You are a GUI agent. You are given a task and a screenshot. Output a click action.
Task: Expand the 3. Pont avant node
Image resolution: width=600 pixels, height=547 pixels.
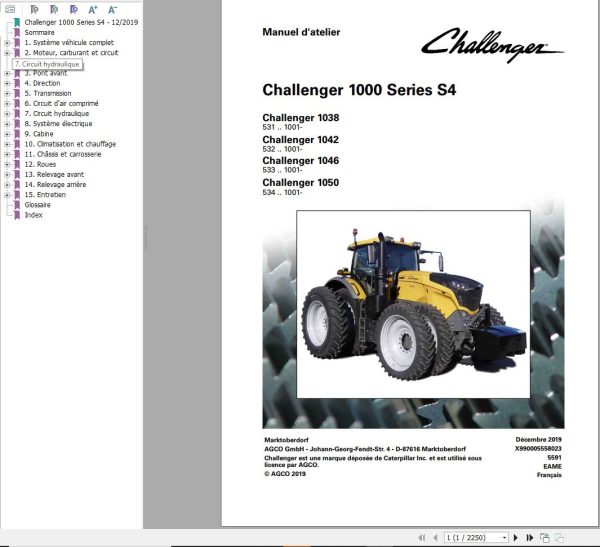click(7, 73)
